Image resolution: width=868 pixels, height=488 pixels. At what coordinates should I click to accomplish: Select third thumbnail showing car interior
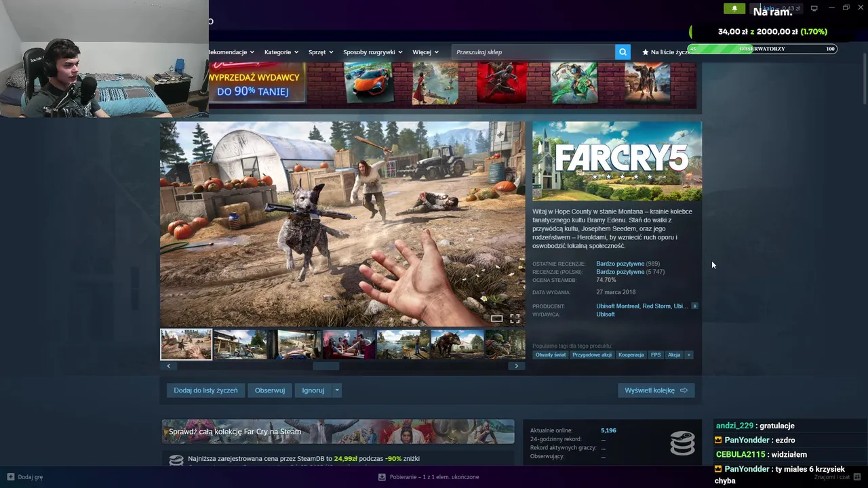point(294,344)
